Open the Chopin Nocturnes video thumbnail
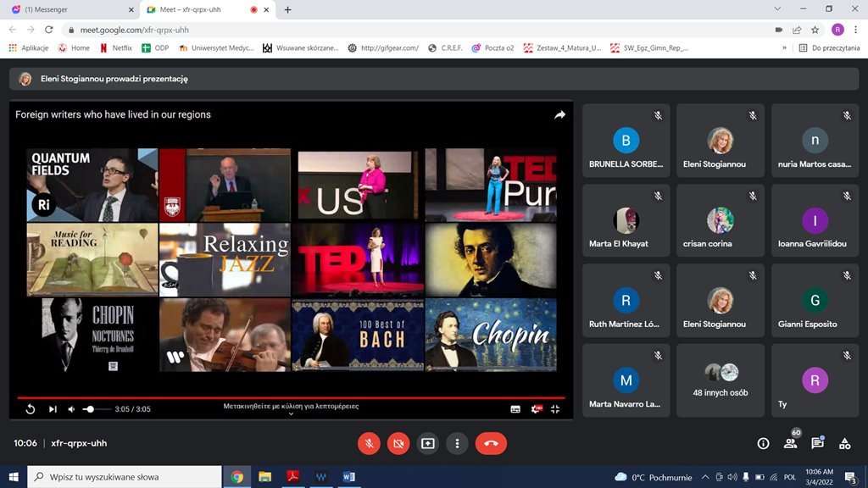Viewport: 868px width, 488px height. [92, 335]
